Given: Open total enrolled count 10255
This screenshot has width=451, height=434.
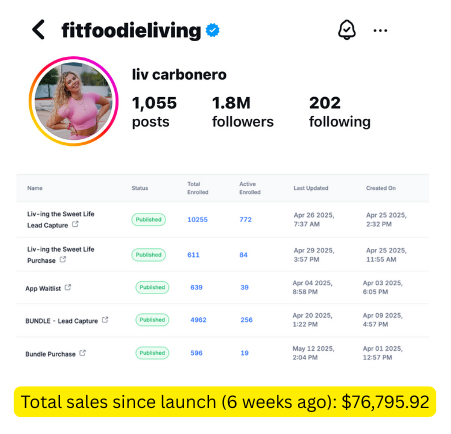Looking at the screenshot, I should (x=197, y=220).
